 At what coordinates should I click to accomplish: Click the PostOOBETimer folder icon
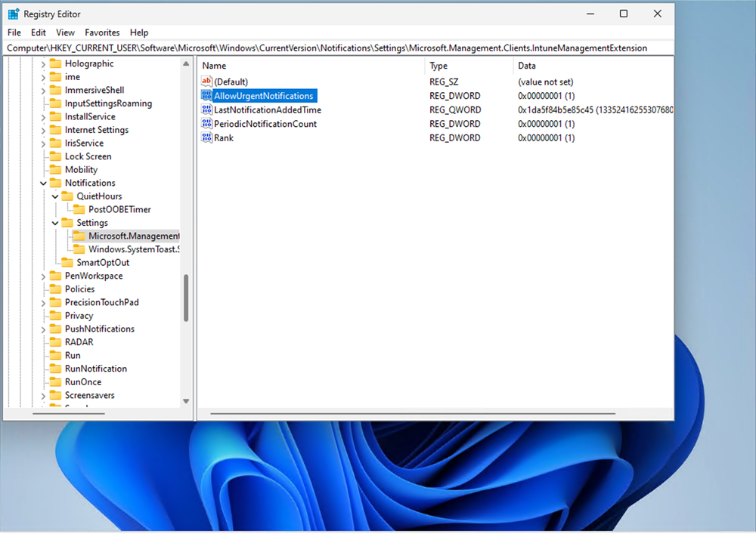coord(79,209)
